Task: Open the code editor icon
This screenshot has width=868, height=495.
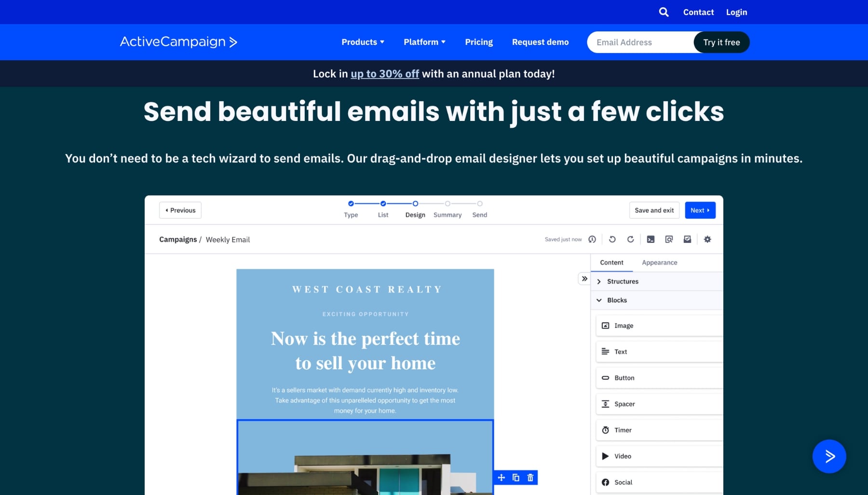Action: tap(651, 239)
